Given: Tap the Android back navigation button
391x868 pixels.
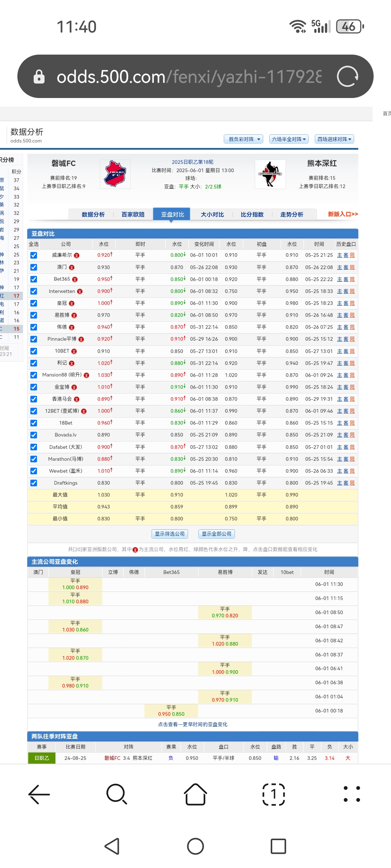Looking at the screenshot, I should click(x=112, y=846).
